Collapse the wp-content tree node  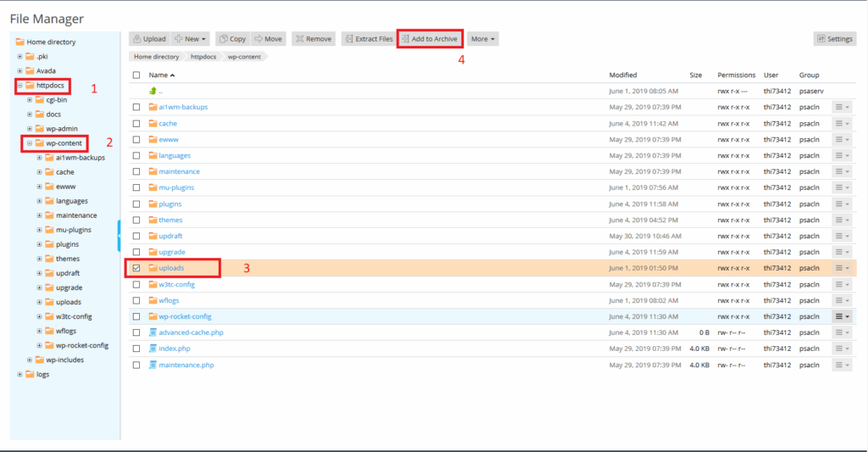(29, 143)
